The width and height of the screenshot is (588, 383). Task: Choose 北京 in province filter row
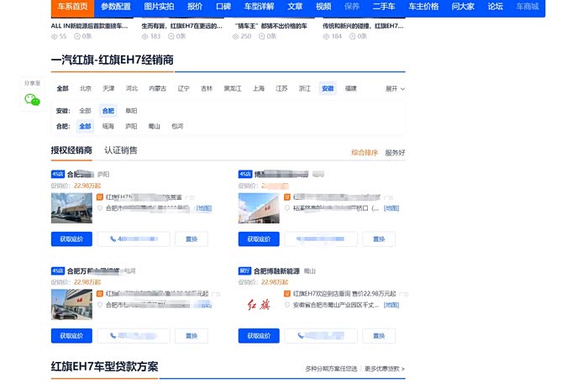point(86,88)
